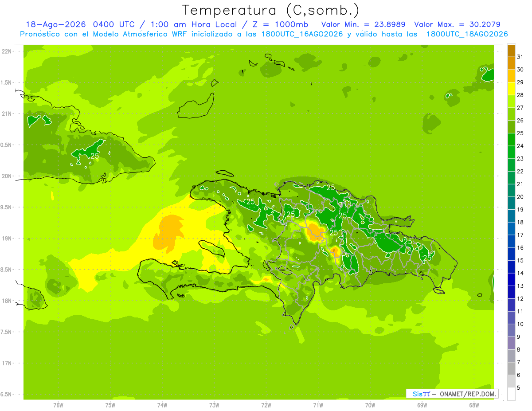
Task: Click the '1800UTC_18AGO2026' valid-until time
Action: click(467, 34)
